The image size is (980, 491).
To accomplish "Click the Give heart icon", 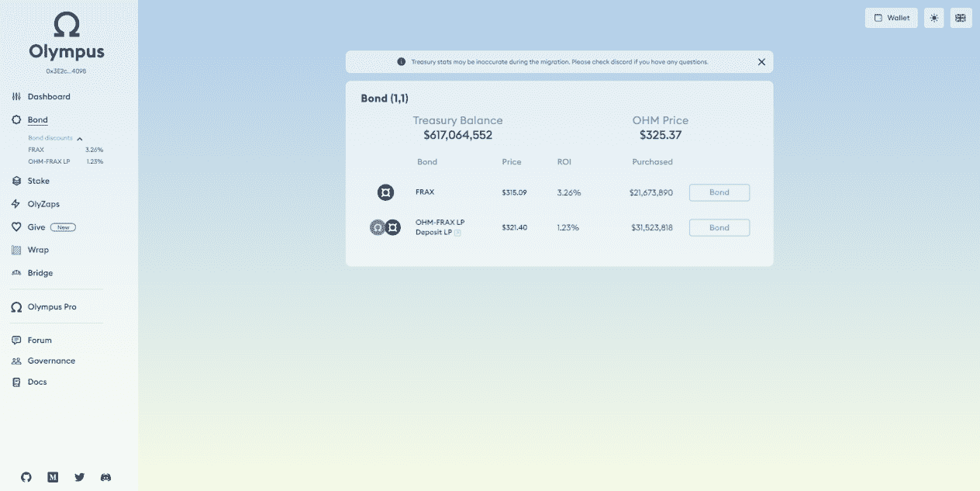I will click(x=16, y=227).
